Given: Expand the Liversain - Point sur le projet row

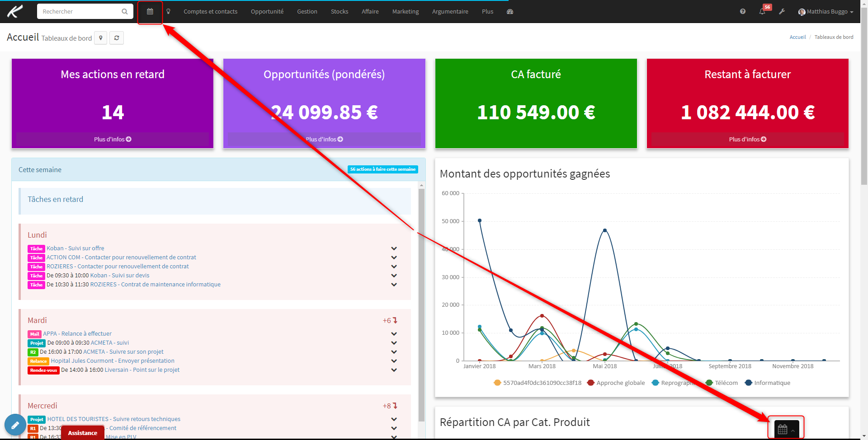Looking at the screenshot, I should (394, 370).
